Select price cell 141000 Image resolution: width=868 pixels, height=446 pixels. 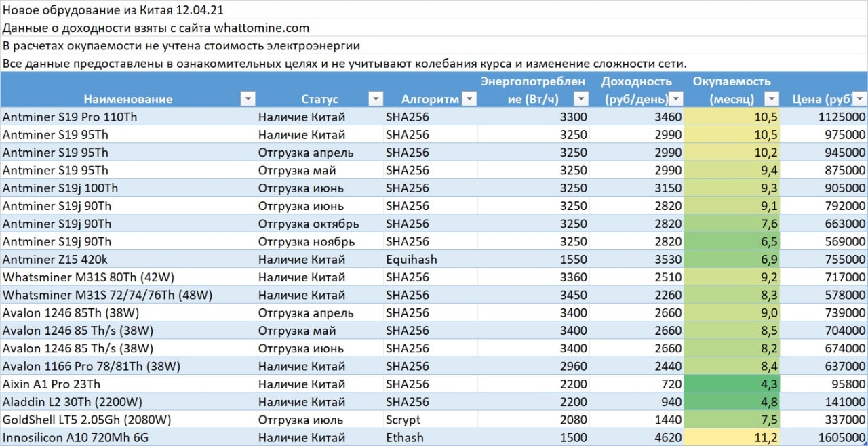[x=824, y=402]
